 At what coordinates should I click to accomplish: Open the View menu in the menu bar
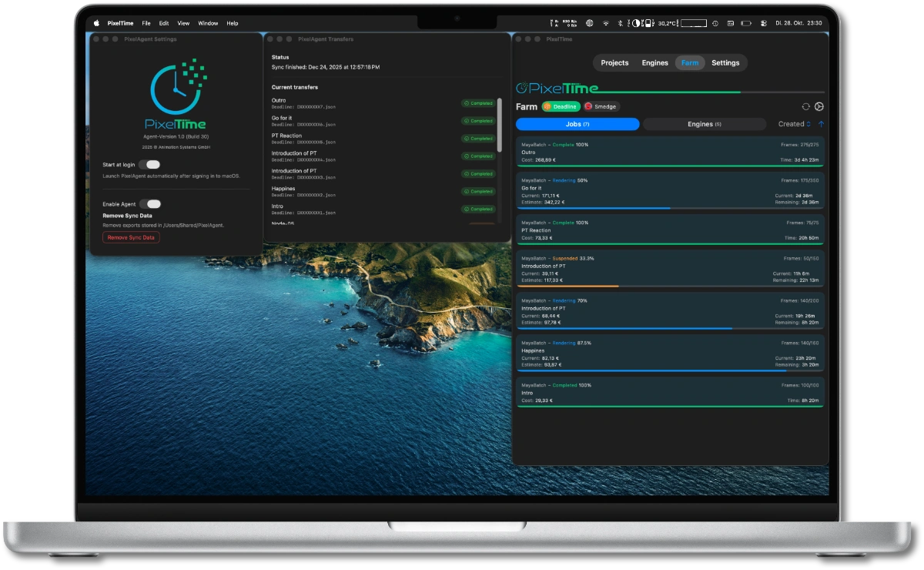pyautogui.click(x=183, y=23)
